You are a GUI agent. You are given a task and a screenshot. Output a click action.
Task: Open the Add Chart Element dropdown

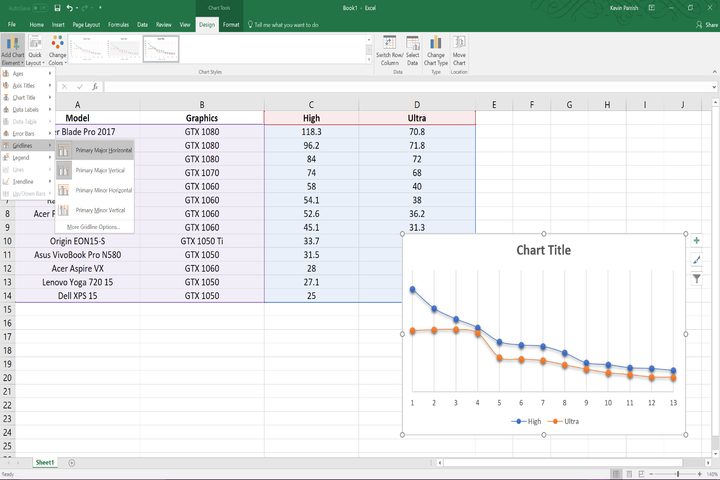coord(12,51)
